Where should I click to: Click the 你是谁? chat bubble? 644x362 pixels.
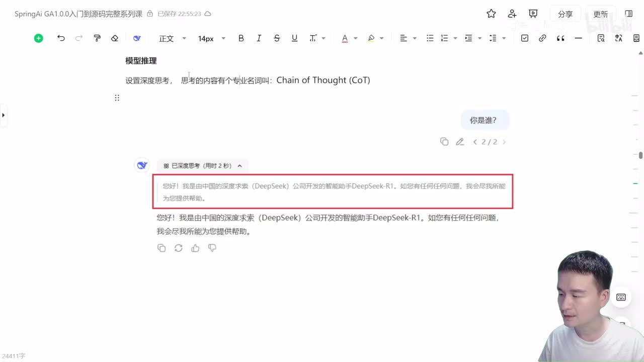485,120
